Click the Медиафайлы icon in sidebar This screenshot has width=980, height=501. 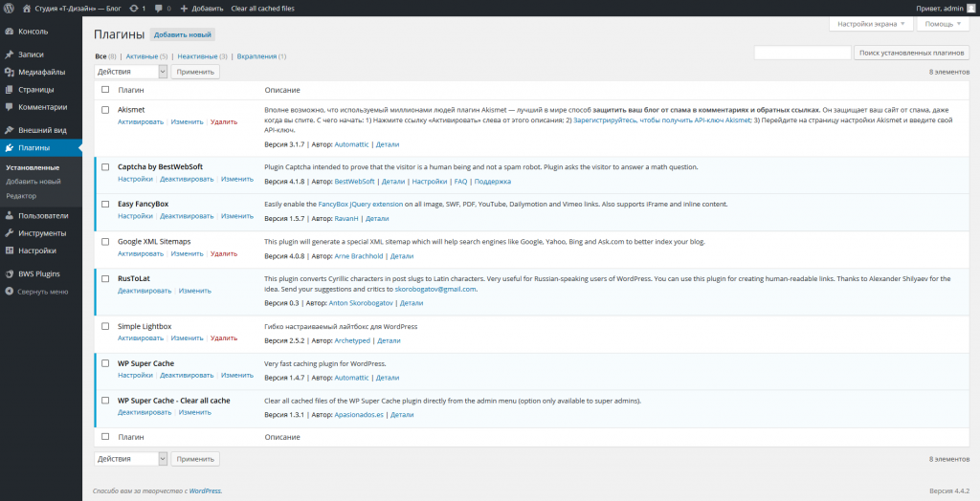coord(9,72)
